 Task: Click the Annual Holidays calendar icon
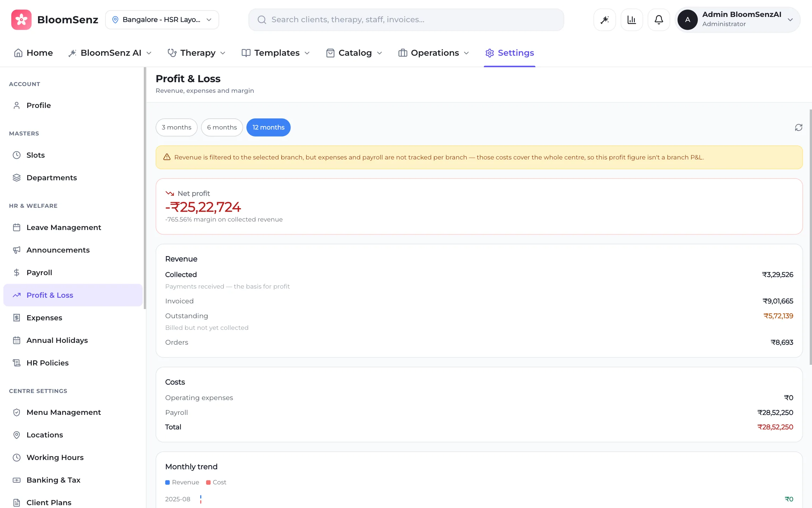(17, 340)
